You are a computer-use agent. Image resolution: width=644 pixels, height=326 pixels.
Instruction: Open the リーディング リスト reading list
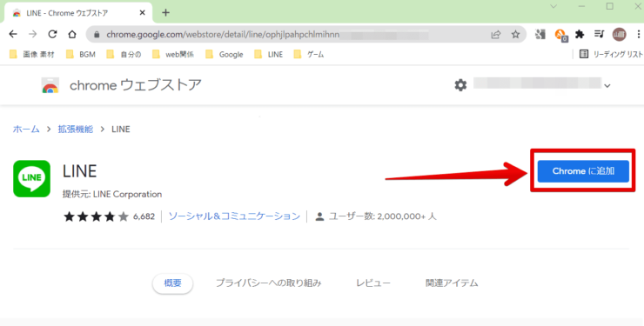(x=611, y=54)
